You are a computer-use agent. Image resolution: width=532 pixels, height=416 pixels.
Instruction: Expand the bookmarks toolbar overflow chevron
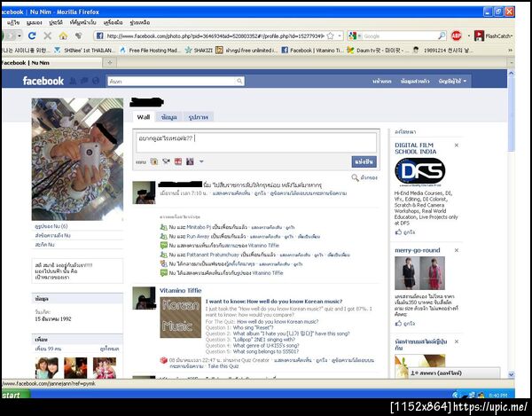pyautogui.click(x=510, y=51)
